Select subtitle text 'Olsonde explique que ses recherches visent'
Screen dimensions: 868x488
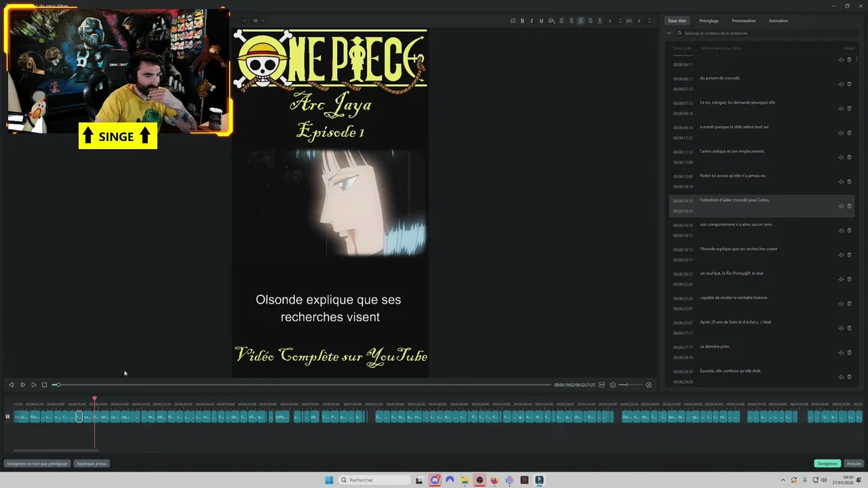tap(738, 249)
